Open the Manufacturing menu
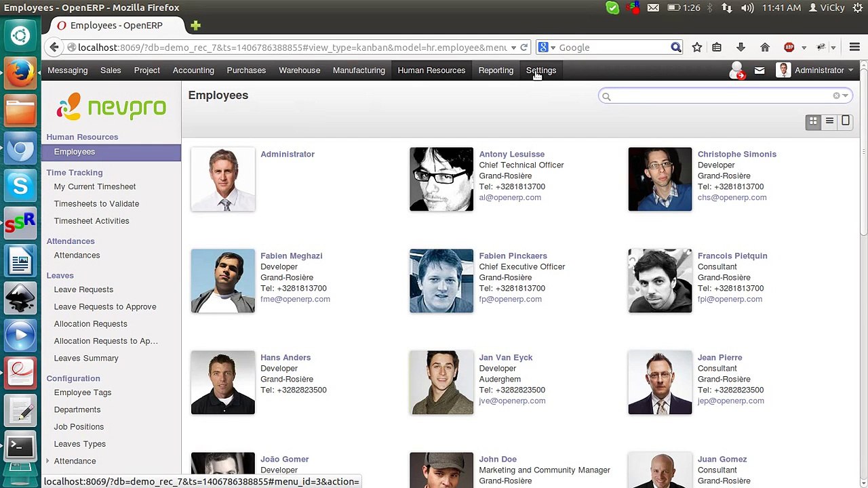 359,70
